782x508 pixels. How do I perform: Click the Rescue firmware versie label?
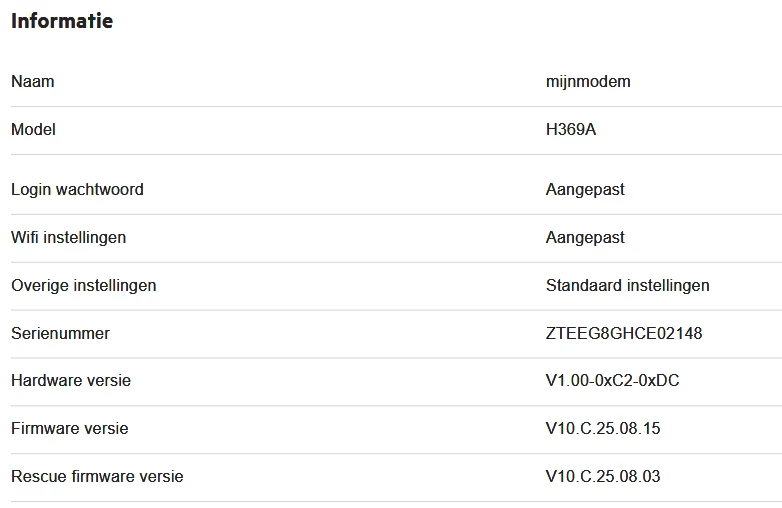[97, 476]
